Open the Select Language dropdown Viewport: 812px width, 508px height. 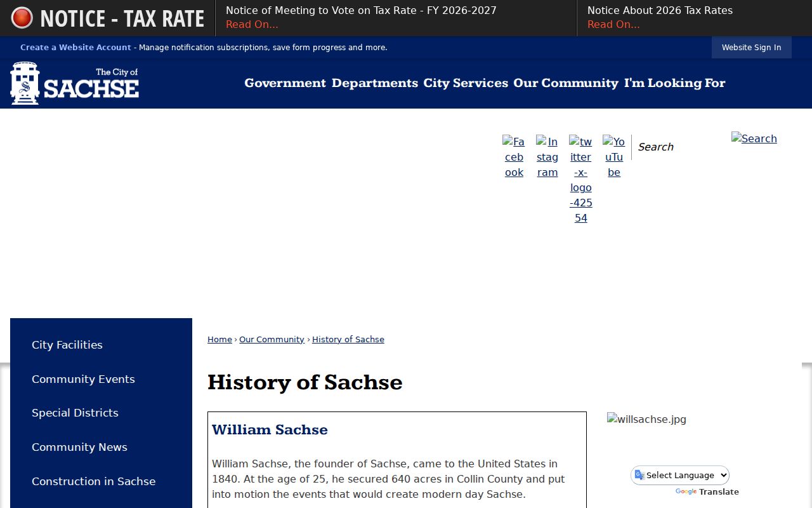coord(680,475)
